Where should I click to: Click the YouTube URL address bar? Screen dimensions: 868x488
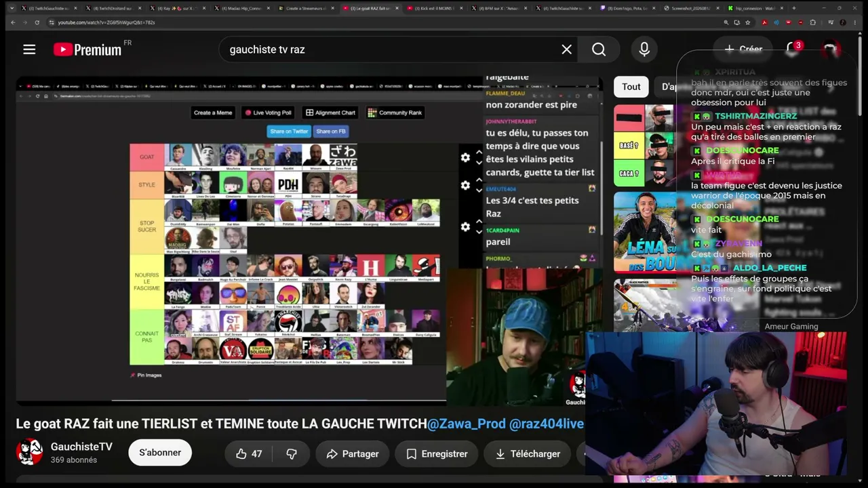point(380,22)
